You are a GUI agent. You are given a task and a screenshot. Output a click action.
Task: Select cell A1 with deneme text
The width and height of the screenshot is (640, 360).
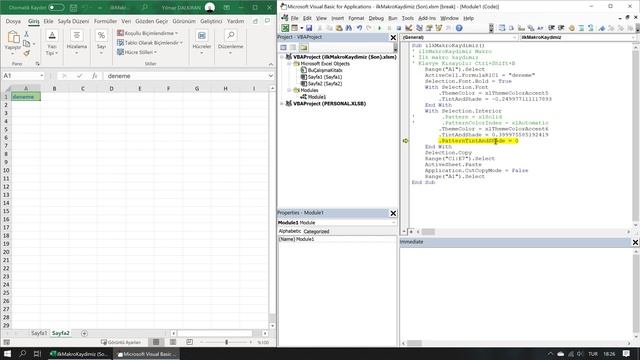[x=26, y=97]
